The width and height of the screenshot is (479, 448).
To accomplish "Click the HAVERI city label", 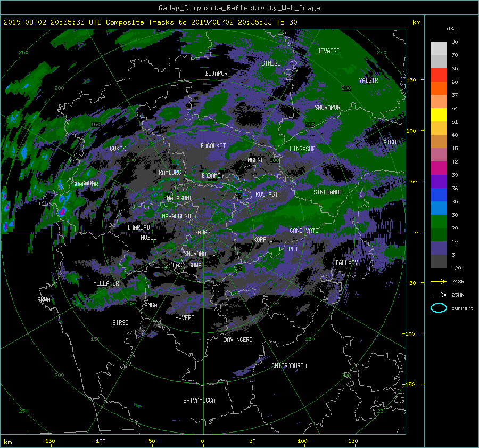I will pos(185,318).
